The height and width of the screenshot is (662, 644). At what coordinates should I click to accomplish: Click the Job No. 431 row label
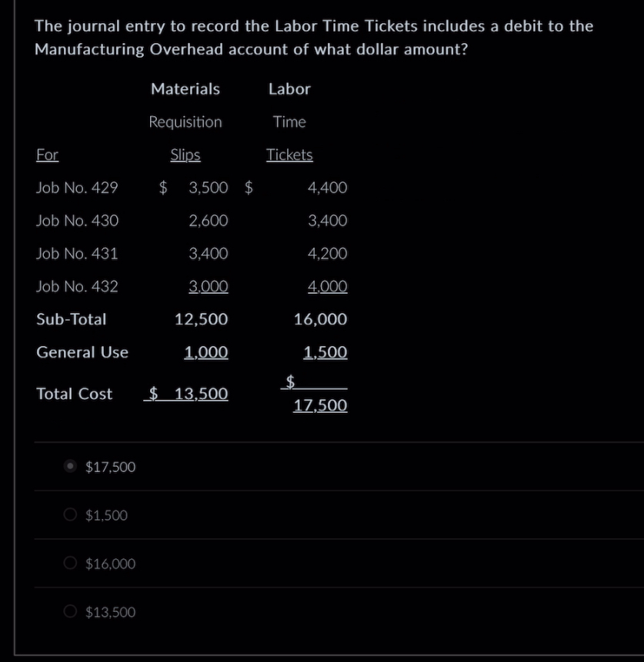pyautogui.click(x=77, y=253)
